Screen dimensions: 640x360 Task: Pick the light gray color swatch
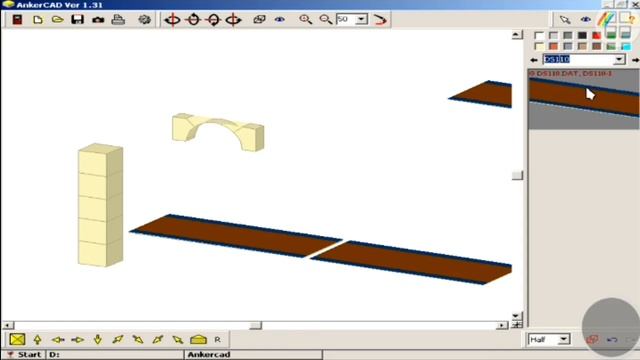click(553, 36)
